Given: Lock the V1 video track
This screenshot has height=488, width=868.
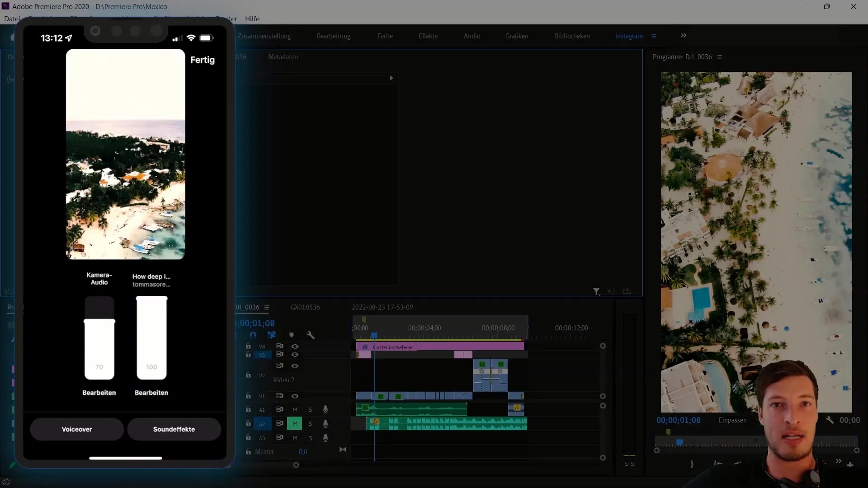Looking at the screenshot, I should pyautogui.click(x=248, y=396).
